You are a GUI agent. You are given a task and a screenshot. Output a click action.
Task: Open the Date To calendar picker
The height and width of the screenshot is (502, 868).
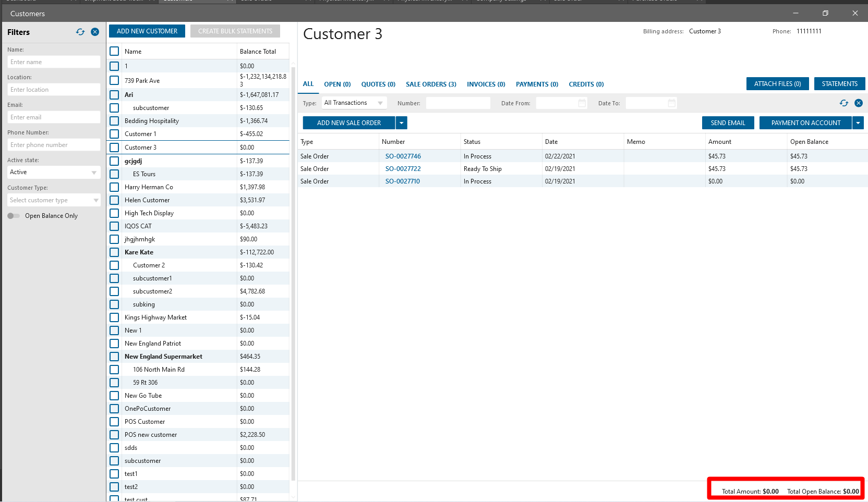coord(672,103)
